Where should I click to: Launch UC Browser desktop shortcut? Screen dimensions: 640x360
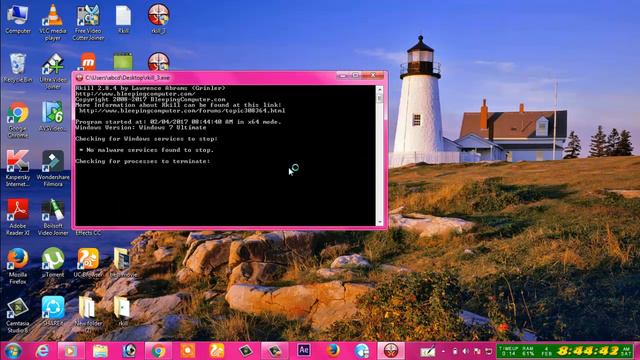[88, 262]
